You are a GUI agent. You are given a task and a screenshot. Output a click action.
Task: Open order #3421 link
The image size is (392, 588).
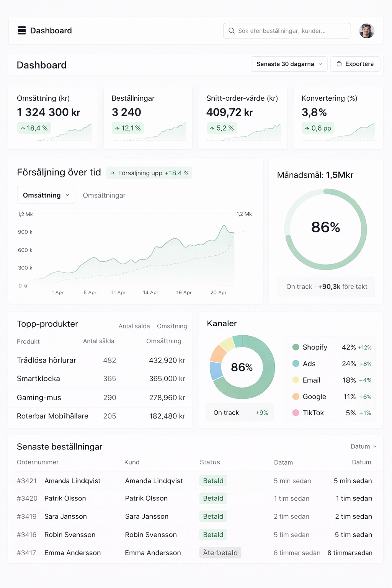27,481
